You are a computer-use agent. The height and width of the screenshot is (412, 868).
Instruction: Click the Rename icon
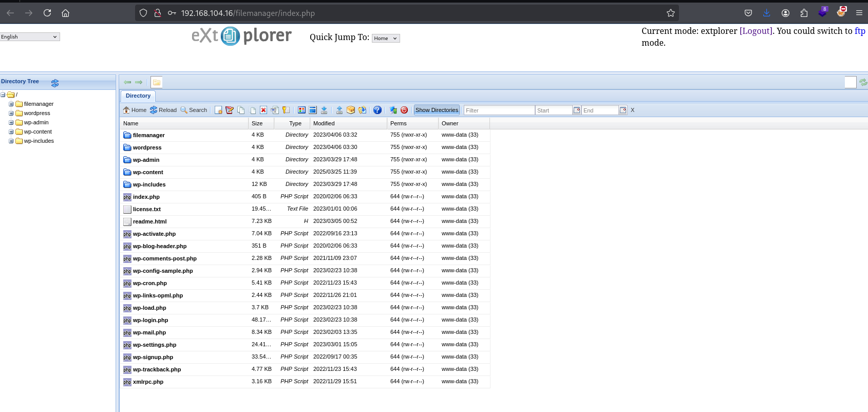click(275, 110)
